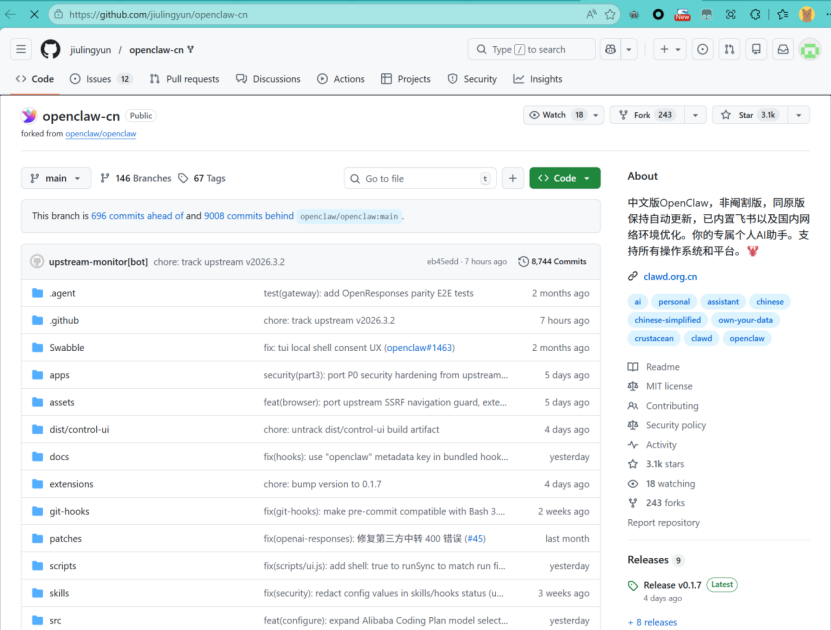The image size is (831, 630).
Task: Click the browser profile avatar
Action: 807,14
